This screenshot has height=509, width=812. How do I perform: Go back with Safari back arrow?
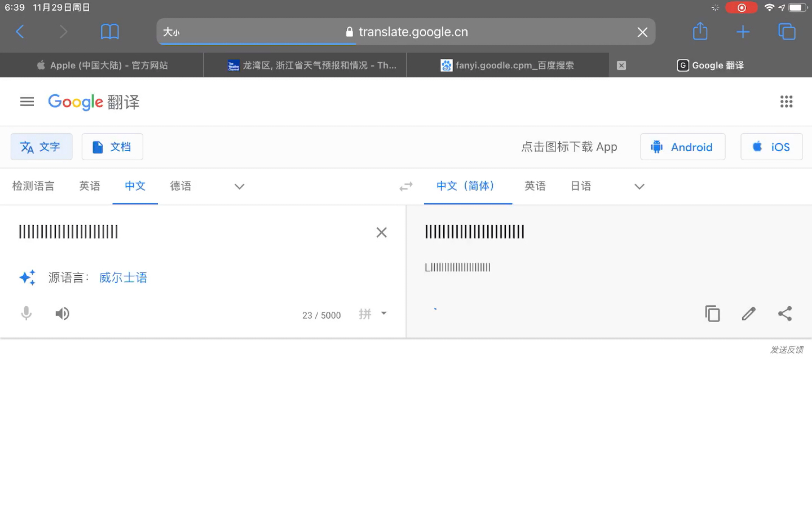(20, 32)
